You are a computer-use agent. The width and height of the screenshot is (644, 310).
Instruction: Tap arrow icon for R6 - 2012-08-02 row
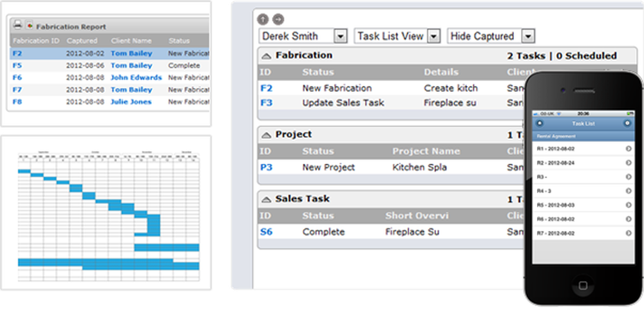[629, 219]
